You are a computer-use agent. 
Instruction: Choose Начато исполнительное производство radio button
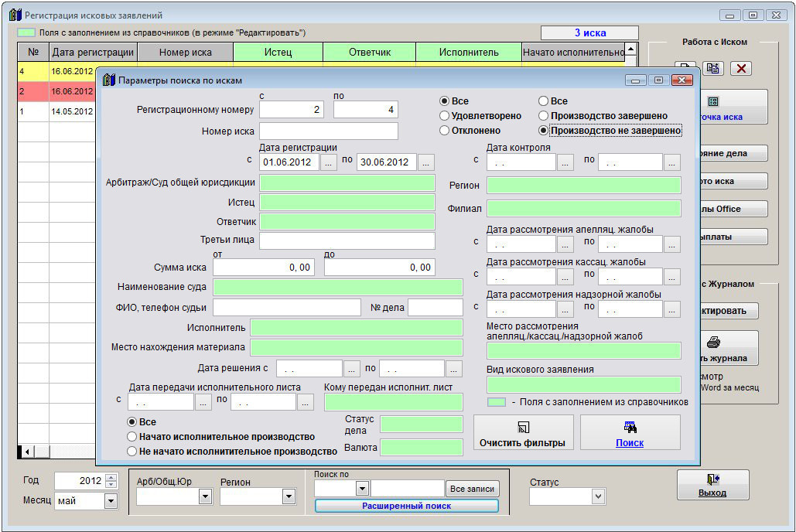132,437
